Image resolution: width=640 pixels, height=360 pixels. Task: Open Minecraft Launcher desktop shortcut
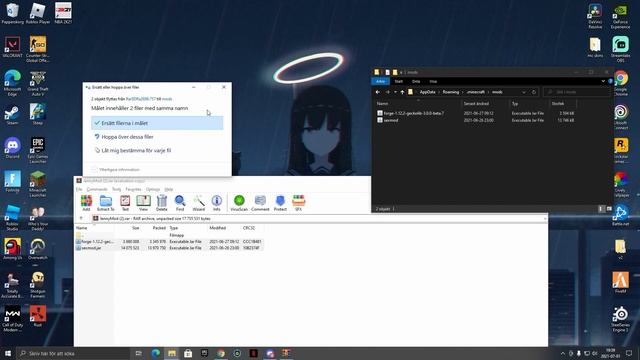38,184
